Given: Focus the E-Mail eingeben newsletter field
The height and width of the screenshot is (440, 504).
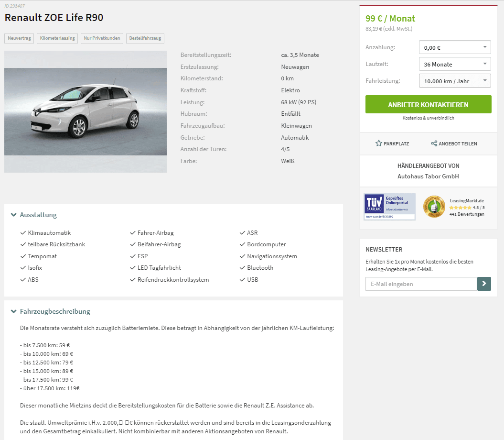Looking at the screenshot, I should [x=421, y=284].
